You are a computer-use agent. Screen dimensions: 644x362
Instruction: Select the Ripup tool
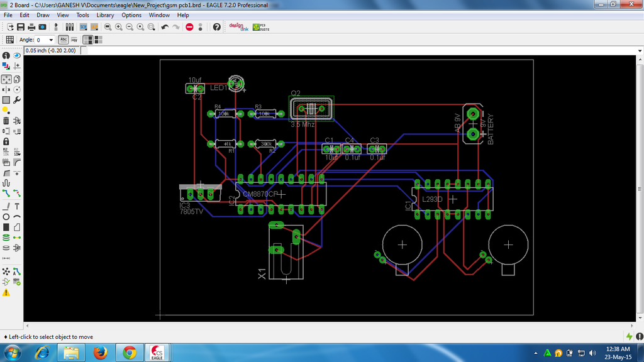point(16,192)
